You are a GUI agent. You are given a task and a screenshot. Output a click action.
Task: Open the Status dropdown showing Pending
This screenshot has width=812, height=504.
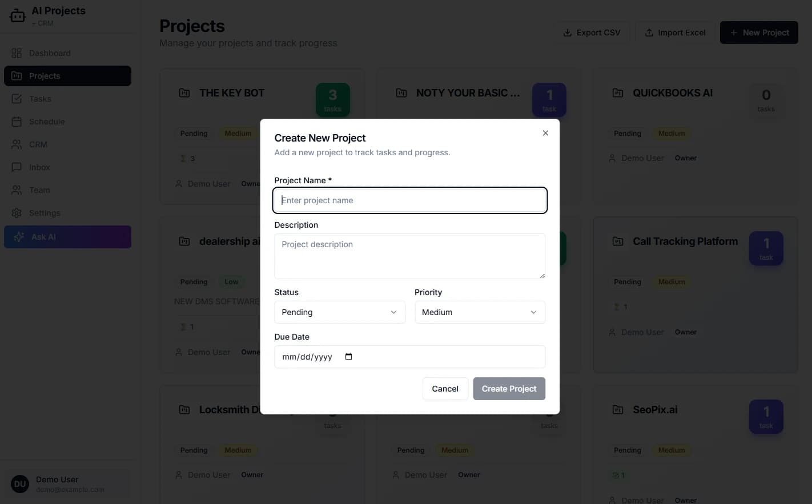[x=339, y=312]
